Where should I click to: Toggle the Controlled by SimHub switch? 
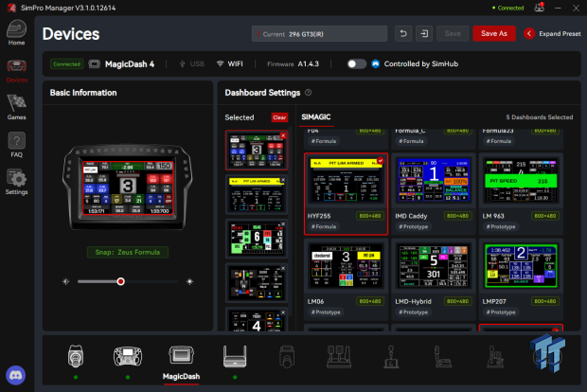356,64
